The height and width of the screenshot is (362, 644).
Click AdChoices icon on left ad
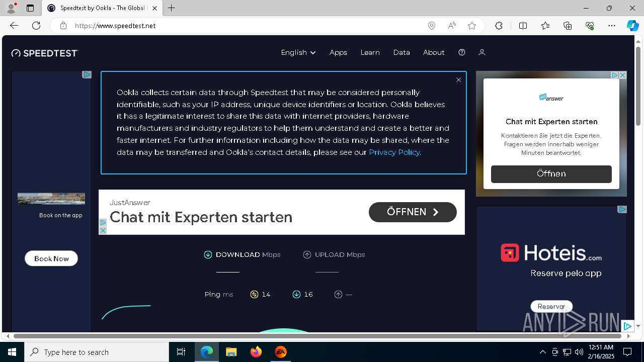point(87,74)
